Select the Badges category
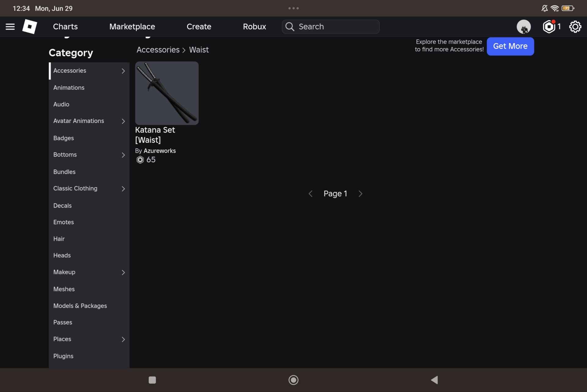This screenshot has height=392, width=587. pos(89,138)
